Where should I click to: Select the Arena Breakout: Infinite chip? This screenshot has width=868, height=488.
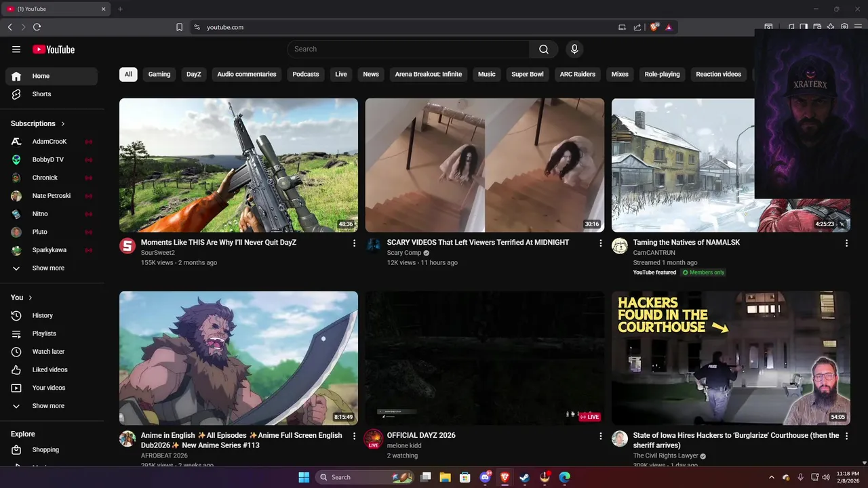[x=429, y=74]
